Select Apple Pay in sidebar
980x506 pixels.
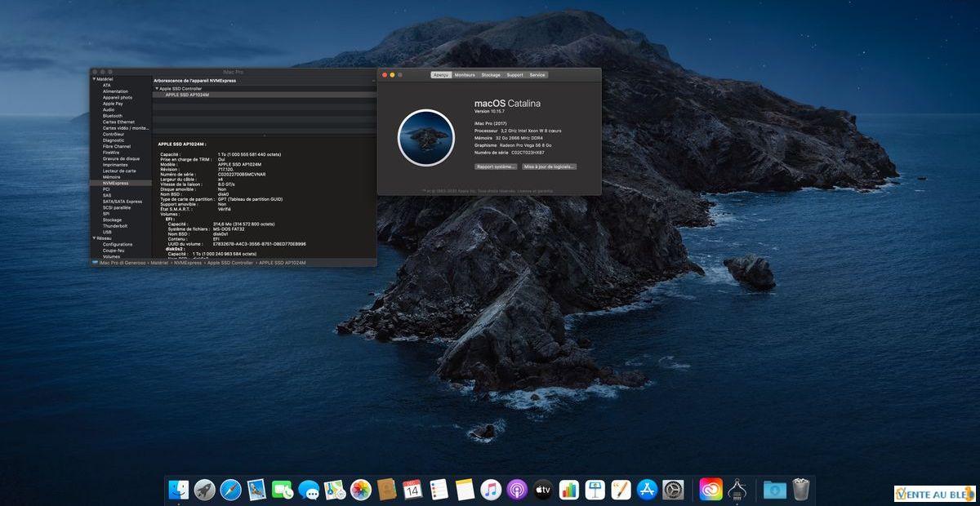pos(113,104)
